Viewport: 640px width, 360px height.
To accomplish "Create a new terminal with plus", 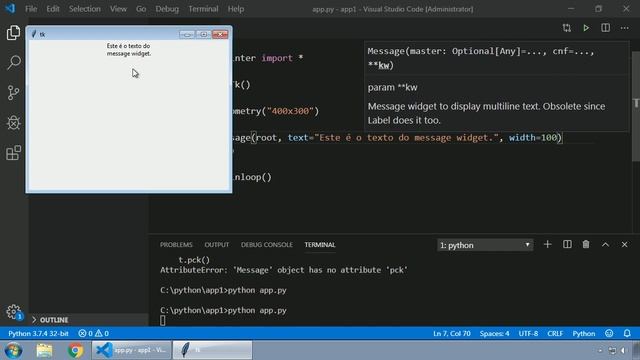I will 547,244.
